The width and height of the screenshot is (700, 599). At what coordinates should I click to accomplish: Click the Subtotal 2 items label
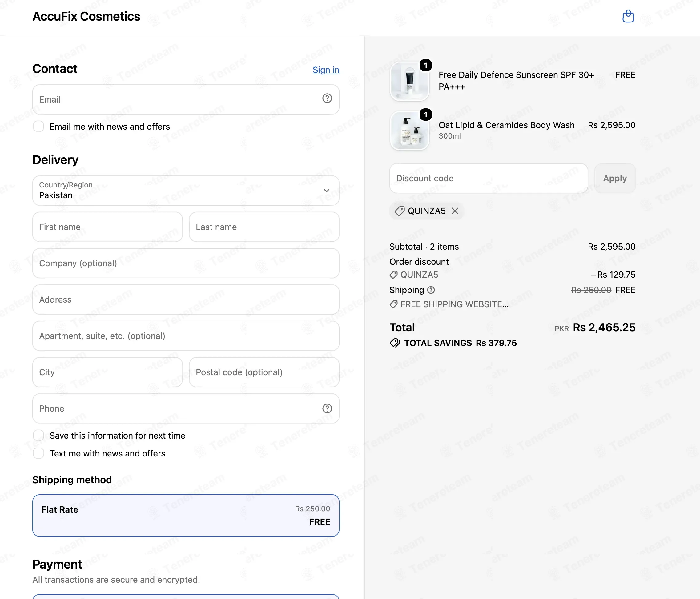(424, 247)
